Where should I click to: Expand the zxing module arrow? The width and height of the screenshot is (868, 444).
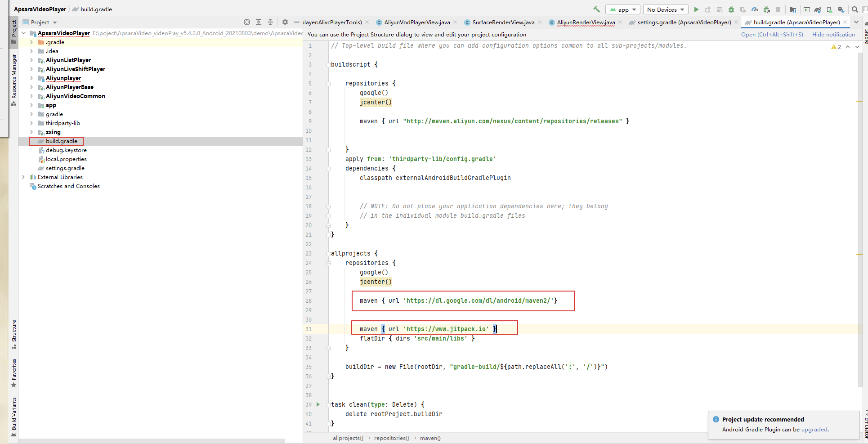31,132
